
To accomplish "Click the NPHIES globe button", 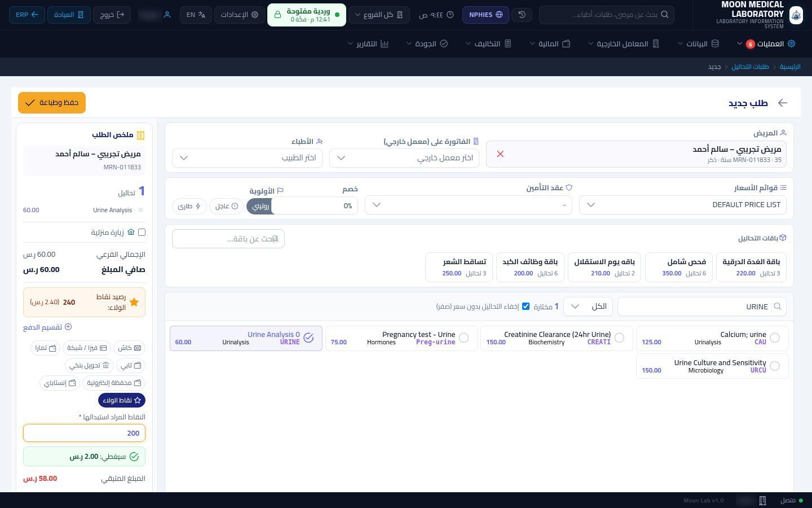I will point(486,15).
